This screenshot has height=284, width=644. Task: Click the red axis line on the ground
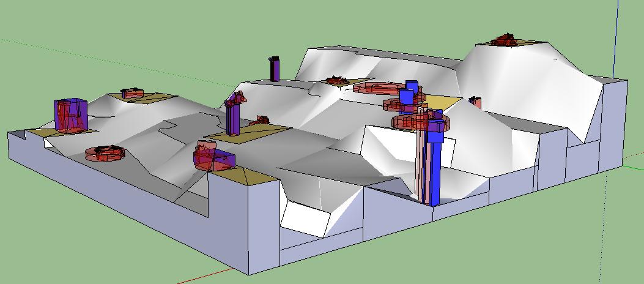(205, 276)
